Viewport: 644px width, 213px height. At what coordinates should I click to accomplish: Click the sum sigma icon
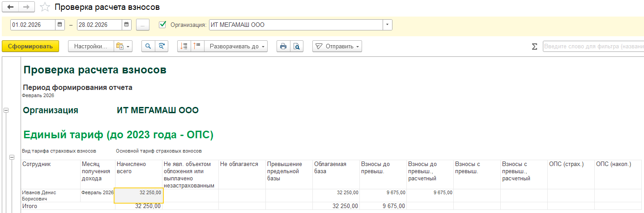click(534, 47)
